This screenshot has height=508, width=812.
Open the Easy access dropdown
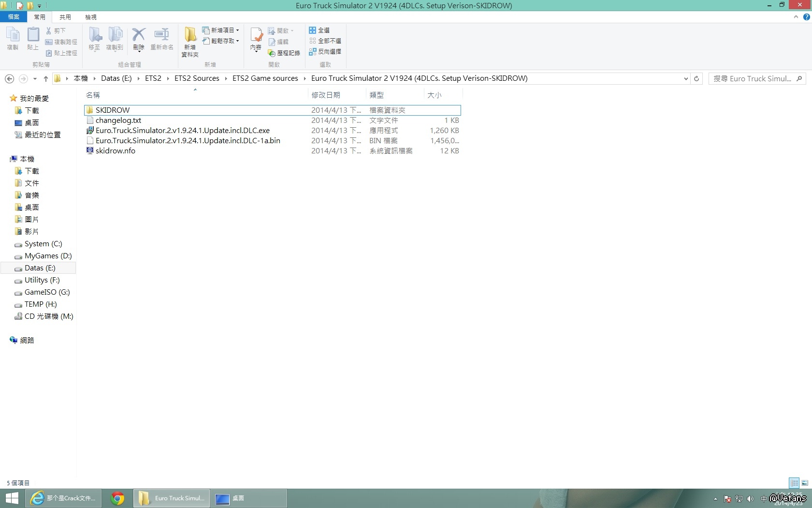(220, 41)
